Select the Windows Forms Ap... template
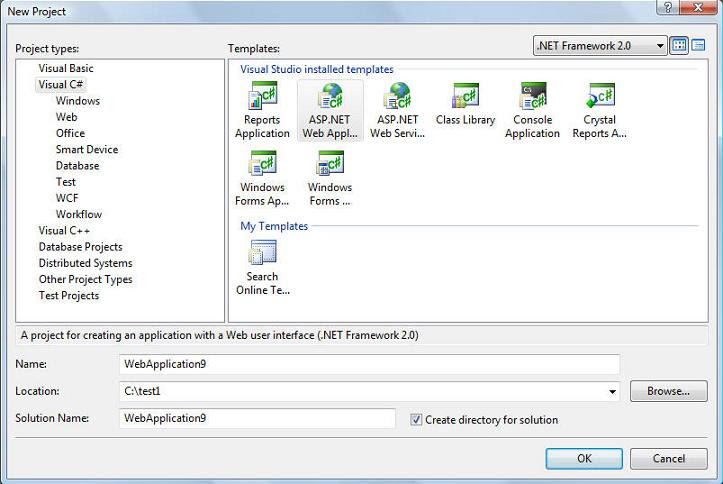 pos(262,178)
